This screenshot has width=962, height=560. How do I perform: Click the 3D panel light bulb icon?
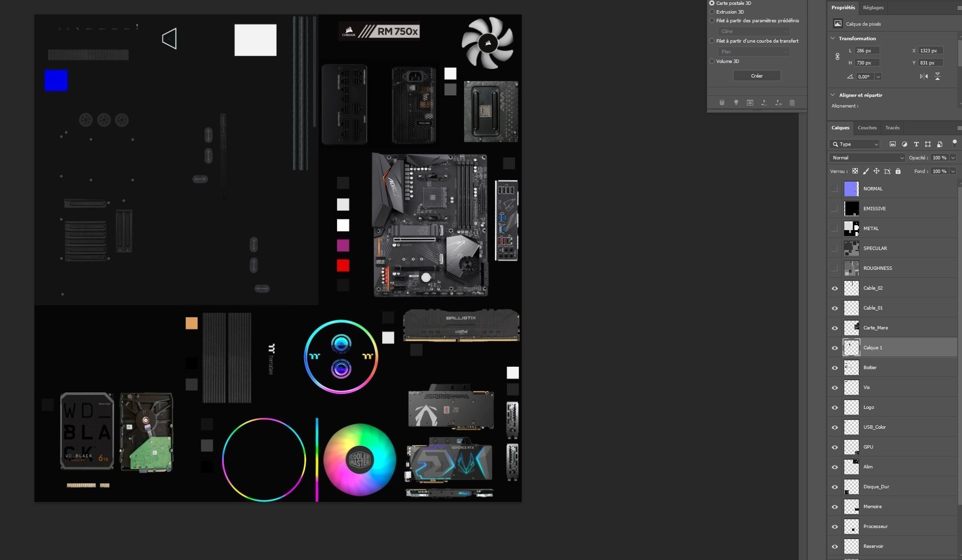tap(736, 103)
